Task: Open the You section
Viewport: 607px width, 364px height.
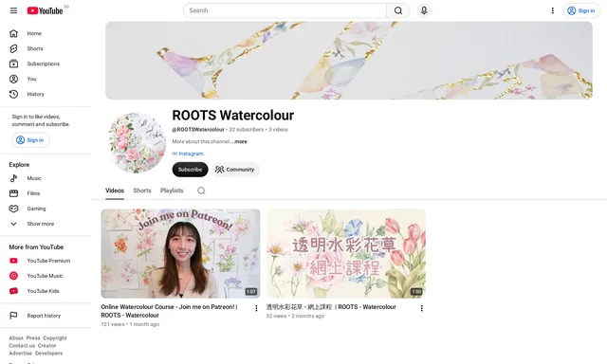Action: click(46, 79)
